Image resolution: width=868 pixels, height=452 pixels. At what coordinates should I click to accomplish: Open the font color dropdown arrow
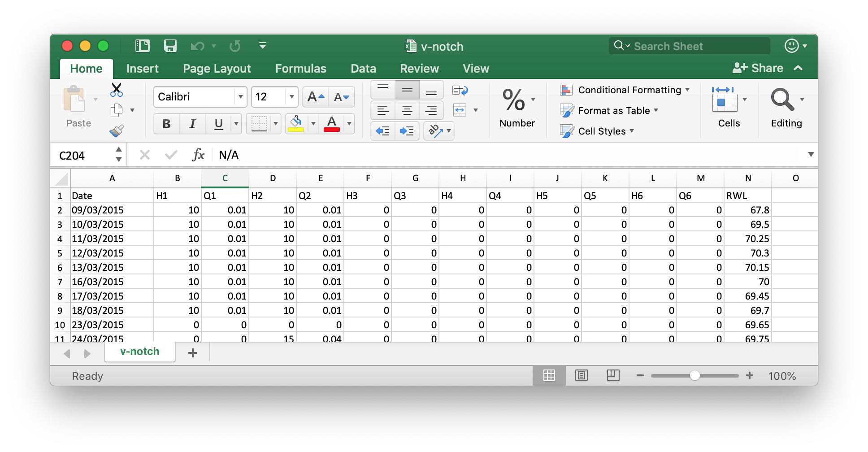(x=349, y=124)
